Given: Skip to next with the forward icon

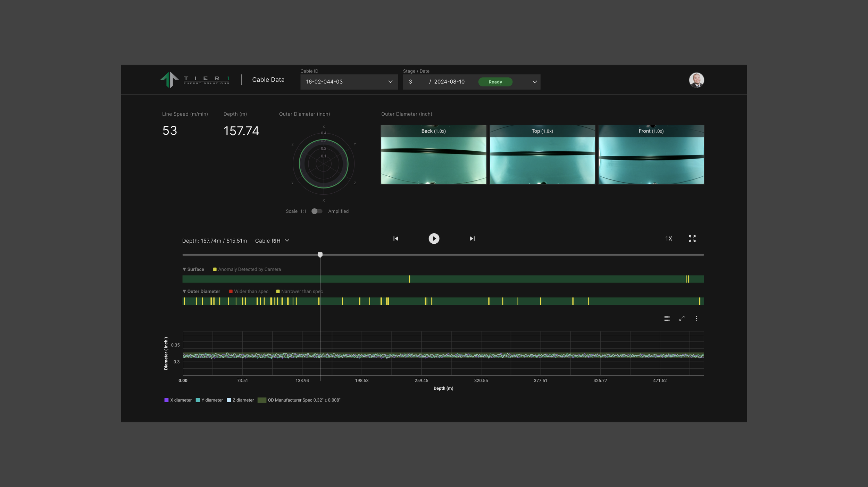Looking at the screenshot, I should 472,238.
